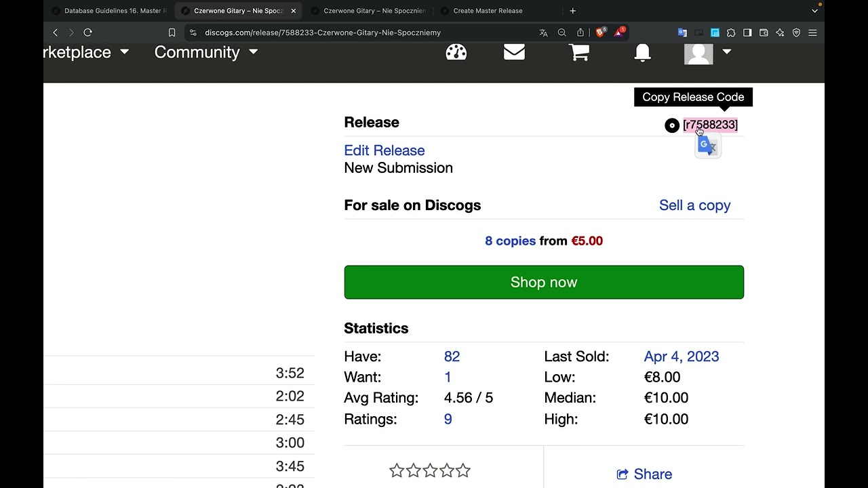Click the vinyl disc icon beside release code
This screenshot has height=488, width=868.
671,125
